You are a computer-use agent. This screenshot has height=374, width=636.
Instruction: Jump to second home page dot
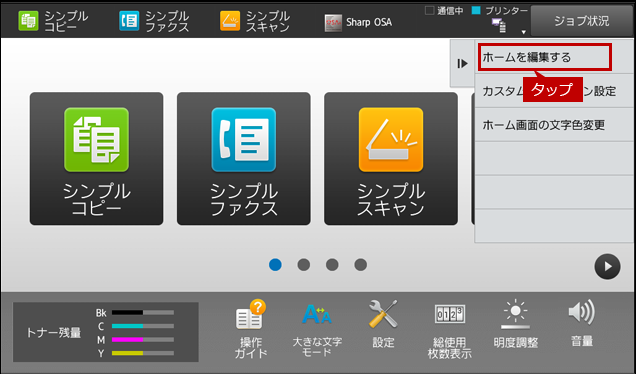tap(304, 265)
